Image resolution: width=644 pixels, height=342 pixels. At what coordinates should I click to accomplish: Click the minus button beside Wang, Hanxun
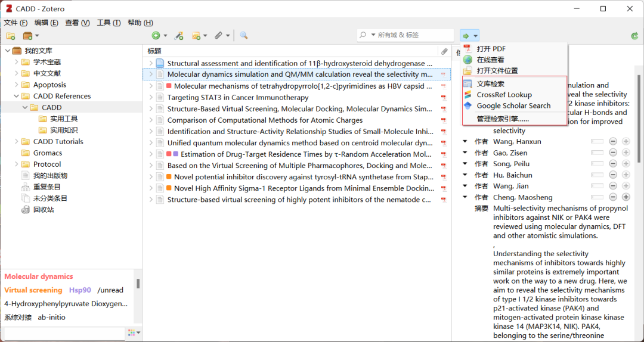click(x=613, y=141)
